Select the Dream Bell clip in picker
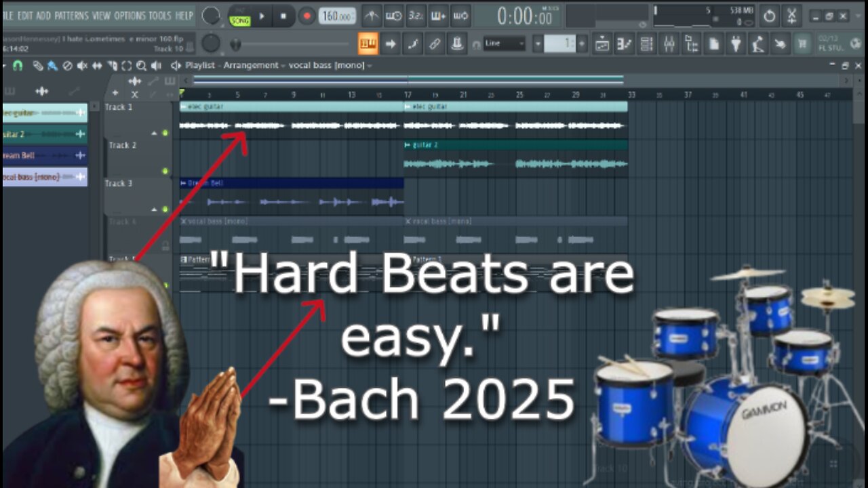Screen dimensions: 868x488 pos(45,155)
